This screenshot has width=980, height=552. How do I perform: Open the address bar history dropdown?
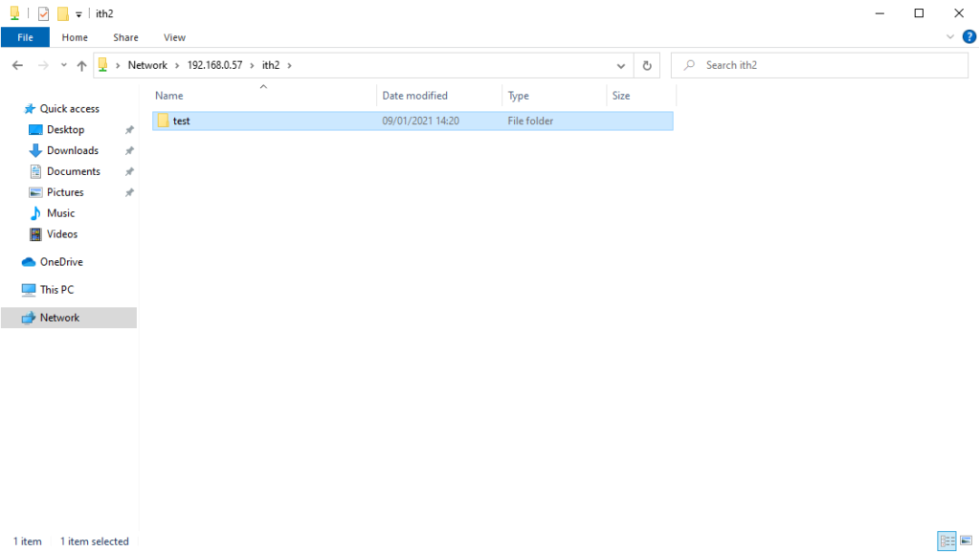click(620, 66)
